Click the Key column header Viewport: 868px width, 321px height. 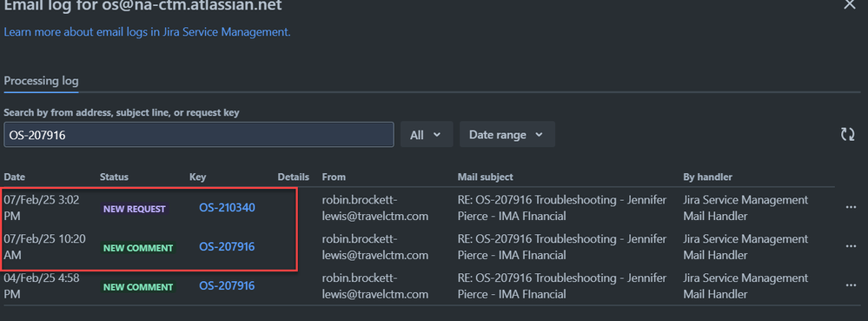click(197, 177)
